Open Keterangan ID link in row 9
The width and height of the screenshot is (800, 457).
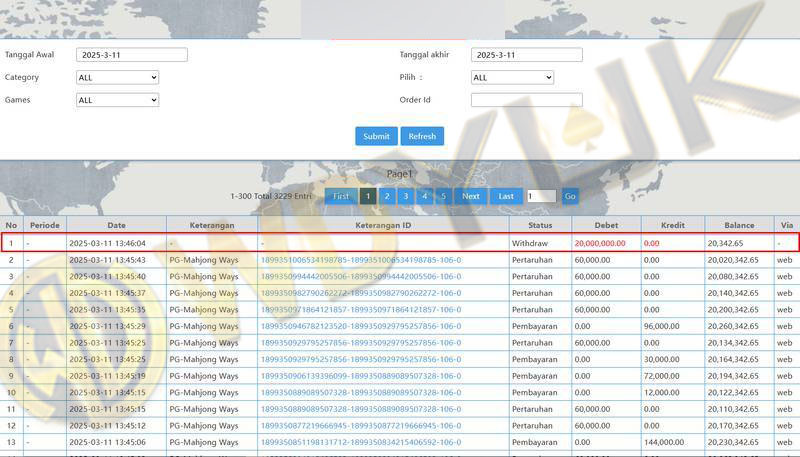click(x=361, y=376)
